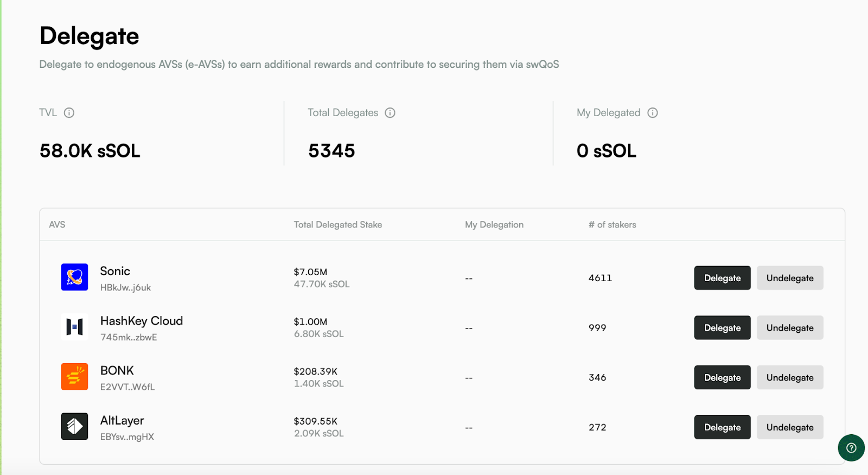Viewport: 868px width, 475px height.
Task: Click the BONK AVS name
Action: (x=117, y=370)
